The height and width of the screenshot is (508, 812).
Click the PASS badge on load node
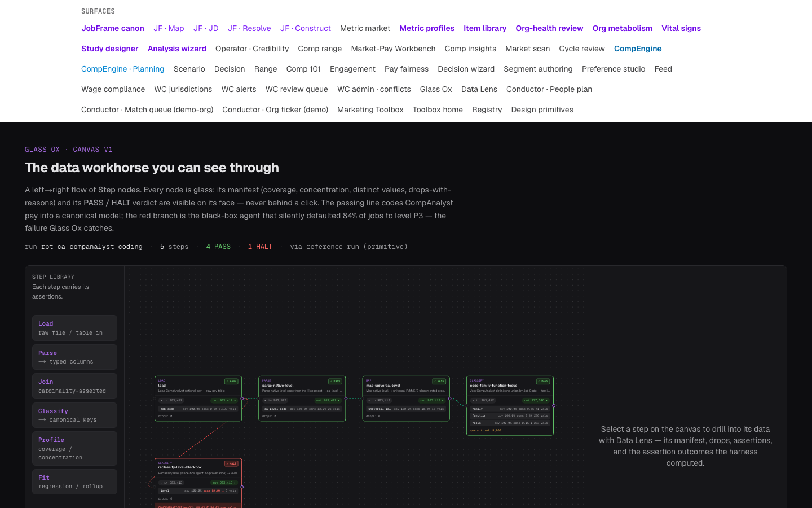click(x=231, y=381)
